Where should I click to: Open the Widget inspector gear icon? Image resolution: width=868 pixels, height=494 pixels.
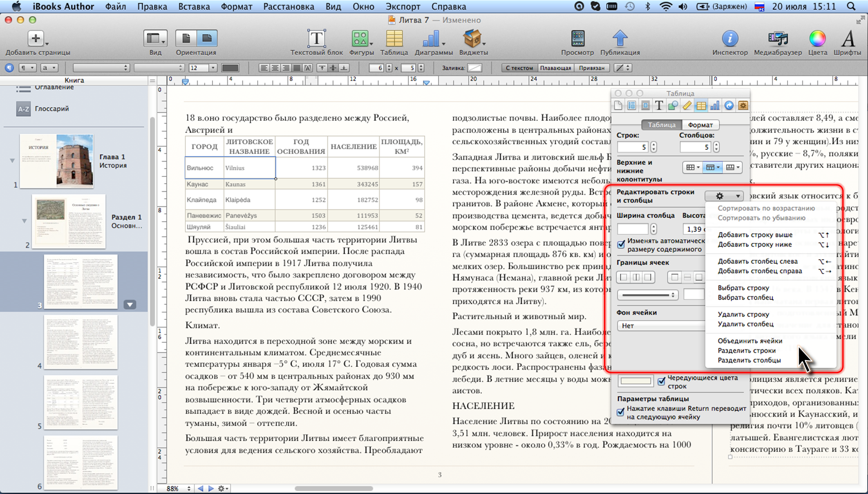[742, 105]
